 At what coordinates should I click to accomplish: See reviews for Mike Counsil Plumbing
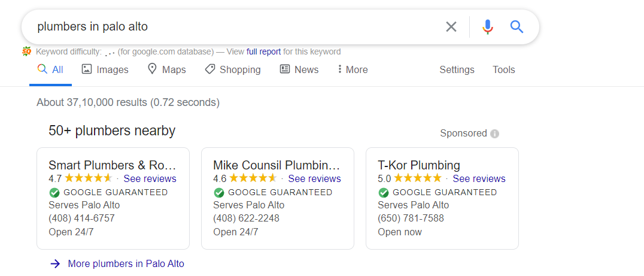pyautogui.click(x=314, y=178)
